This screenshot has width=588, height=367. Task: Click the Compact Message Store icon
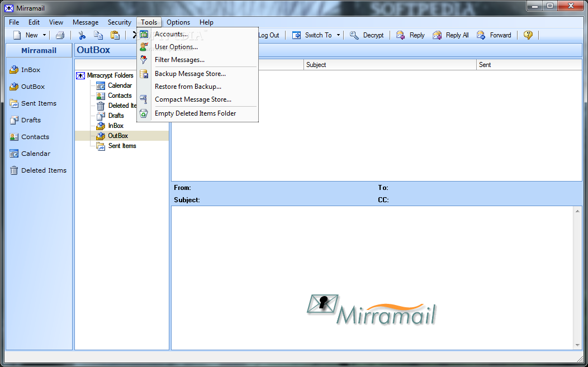point(144,99)
